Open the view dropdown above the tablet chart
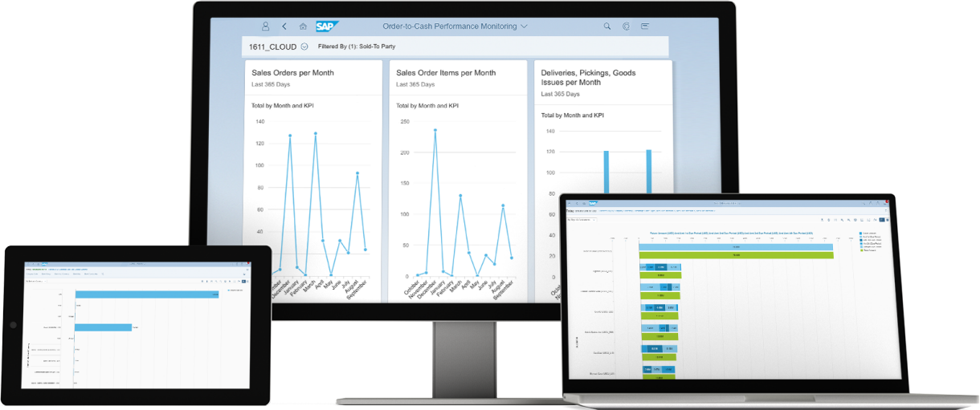The image size is (980, 410). (36, 282)
